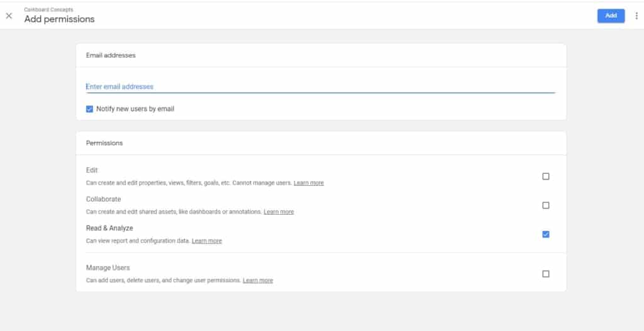This screenshot has height=331, width=644.
Task: Open Learn more link under Read & Analyze
Action: tap(206, 241)
